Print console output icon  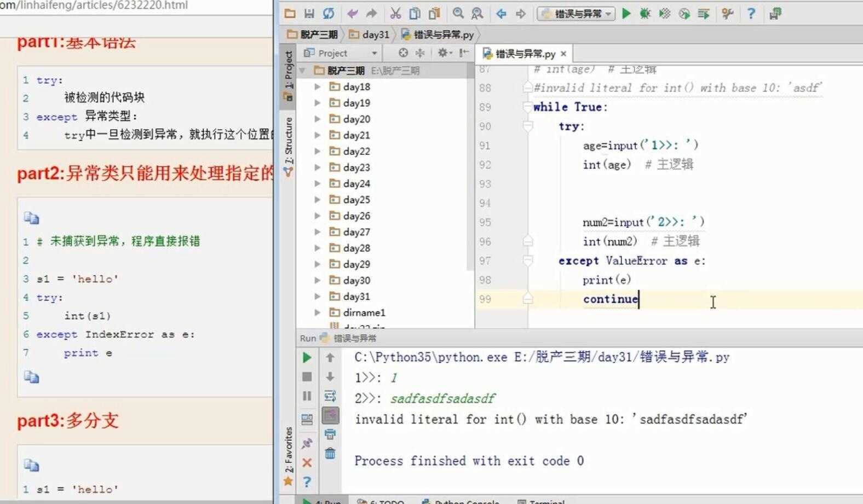tap(330, 435)
